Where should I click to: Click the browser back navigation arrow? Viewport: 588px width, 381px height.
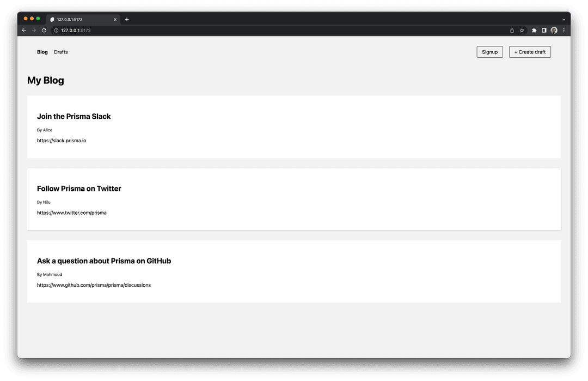tap(24, 30)
